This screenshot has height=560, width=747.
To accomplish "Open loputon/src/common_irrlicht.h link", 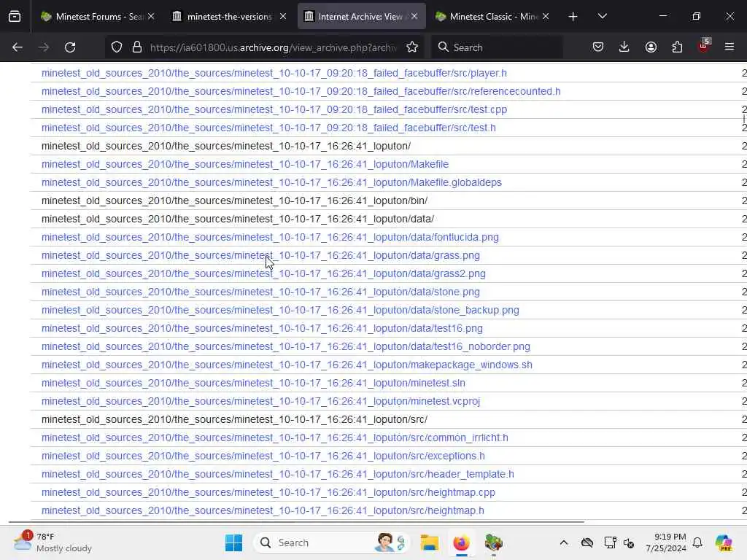I will (275, 437).
